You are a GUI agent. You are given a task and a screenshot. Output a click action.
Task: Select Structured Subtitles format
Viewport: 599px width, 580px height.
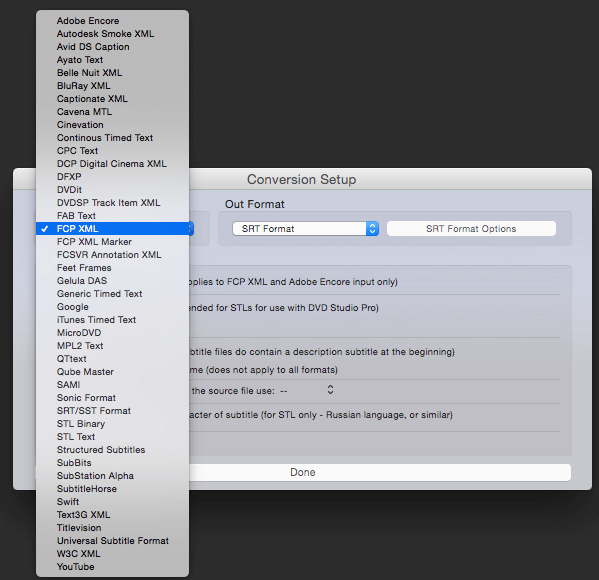[112, 449]
